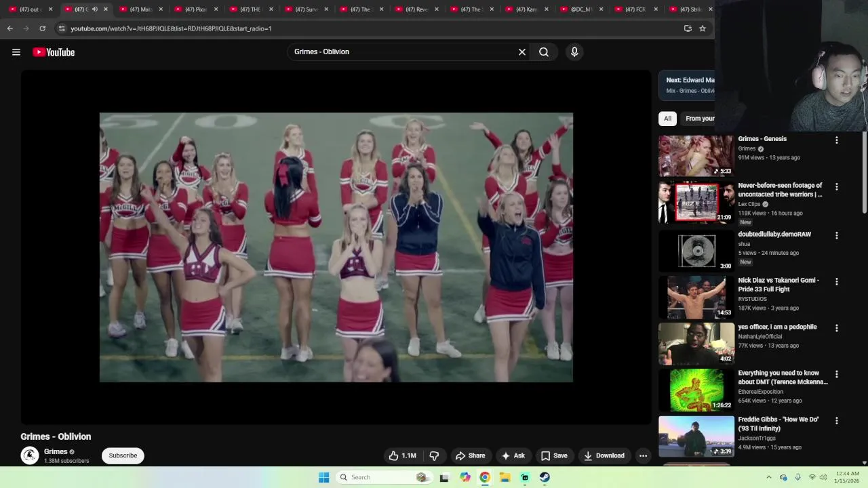Open the Ask AI button
Image resolution: width=868 pixels, height=488 pixels.
point(513,455)
